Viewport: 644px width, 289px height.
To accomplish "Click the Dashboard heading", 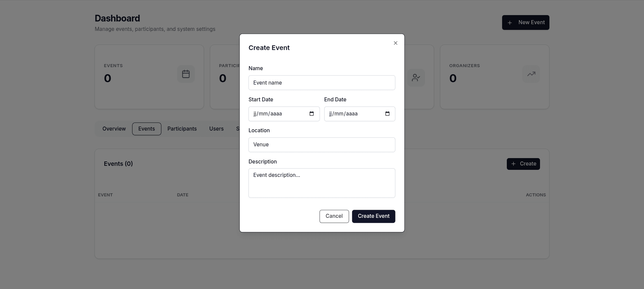I will tap(117, 18).
